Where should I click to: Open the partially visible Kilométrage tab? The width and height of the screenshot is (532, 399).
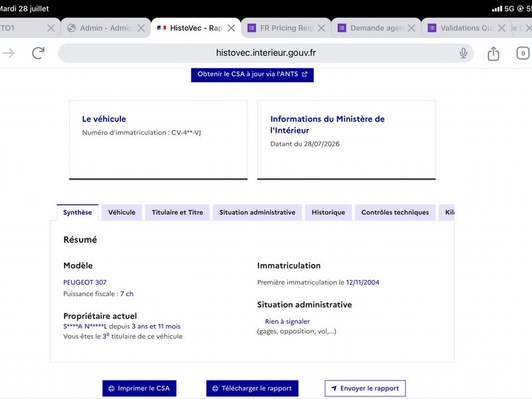(447, 212)
